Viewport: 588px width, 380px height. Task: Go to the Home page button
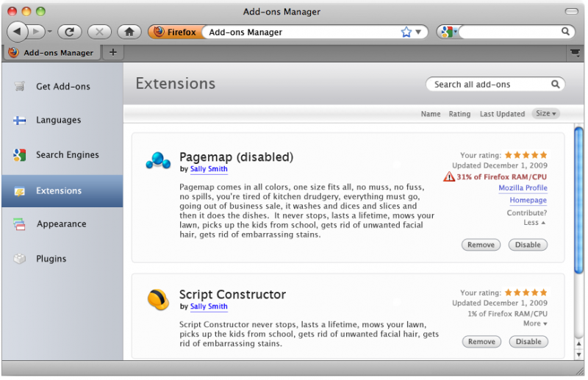click(129, 32)
